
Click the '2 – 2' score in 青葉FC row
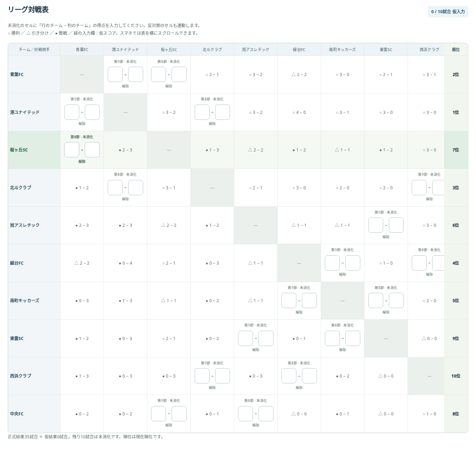pos(301,75)
